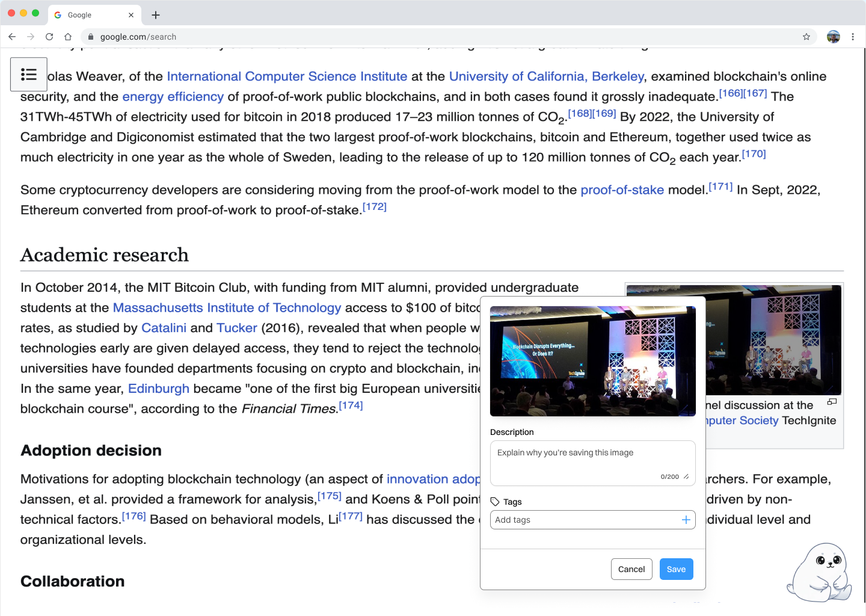The height and width of the screenshot is (616, 866).
Task: Follow the Massachusetts Institute of Technology link
Action: tap(227, 308)
